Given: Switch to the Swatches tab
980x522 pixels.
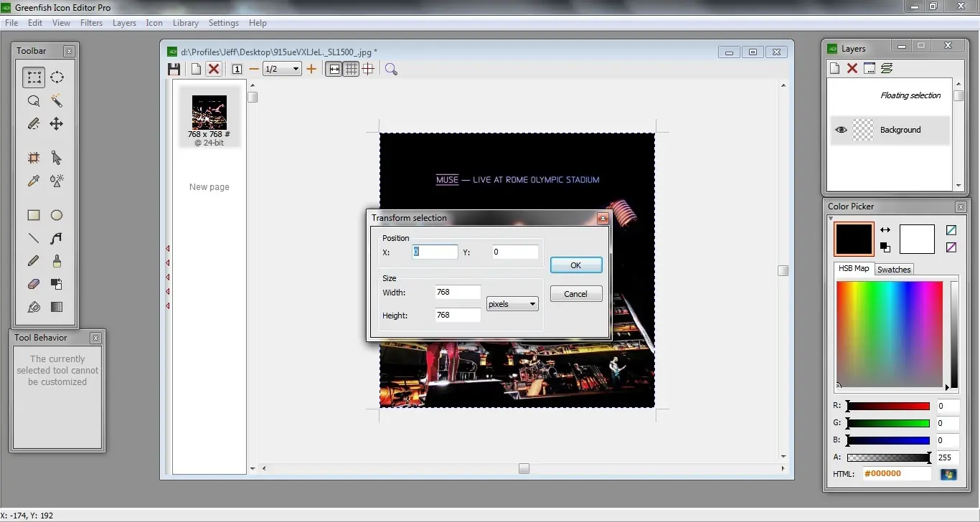Looking at the screenshot, I should click(894, 270).
